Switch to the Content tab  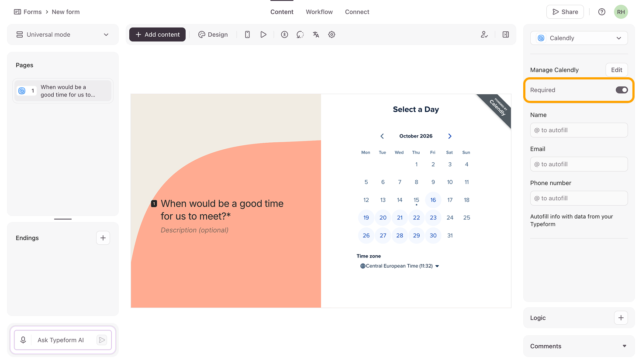282,12
